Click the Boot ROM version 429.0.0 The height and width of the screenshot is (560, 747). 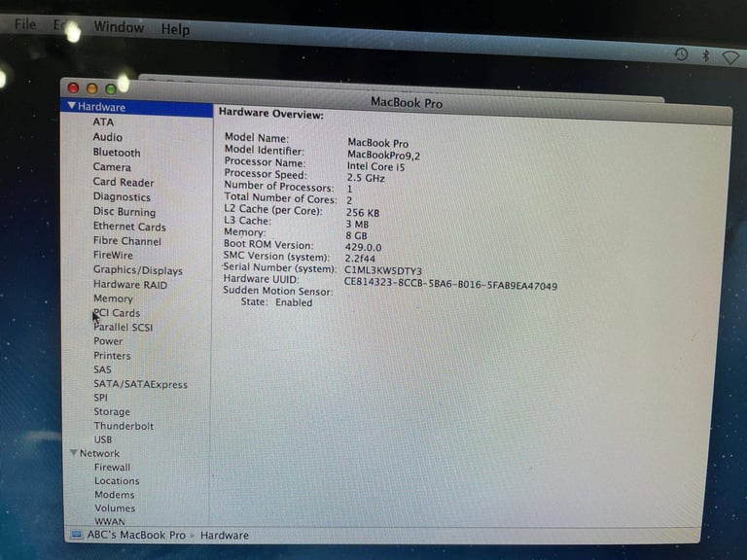click(364, 248)
